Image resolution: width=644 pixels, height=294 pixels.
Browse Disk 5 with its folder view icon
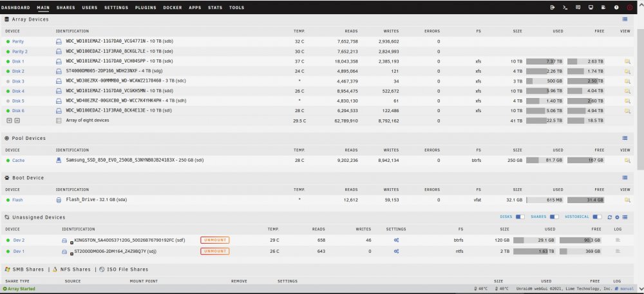[x=627, y=101]
